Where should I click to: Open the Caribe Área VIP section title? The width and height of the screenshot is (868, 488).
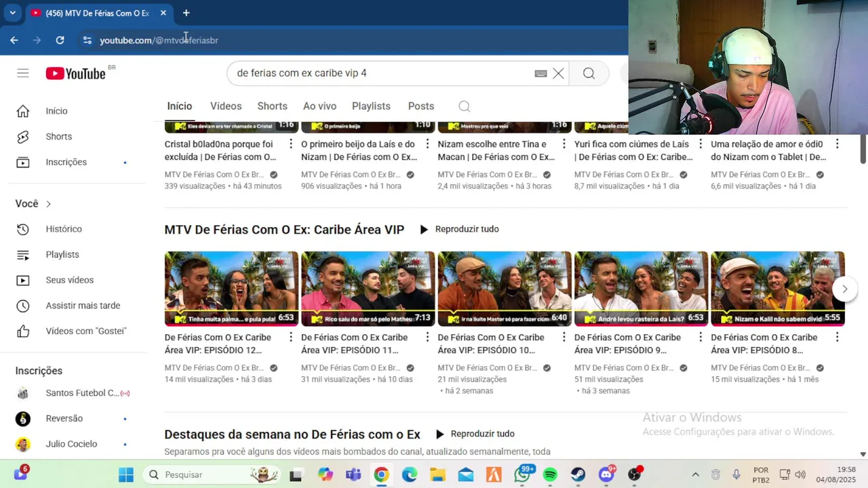point(284,230)
